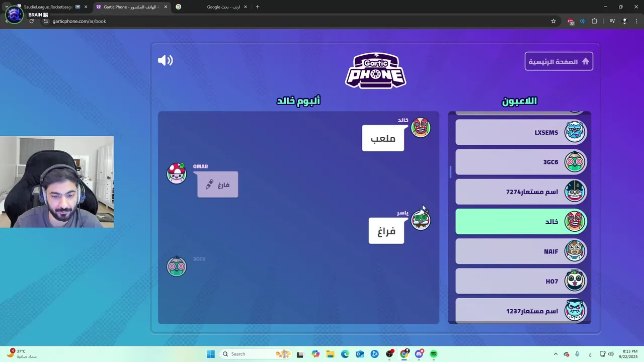Image resolution: width=644 pixels, height=362 pixels.
Task: Open the Chrome profile avatar
Action: coord(624,21)
